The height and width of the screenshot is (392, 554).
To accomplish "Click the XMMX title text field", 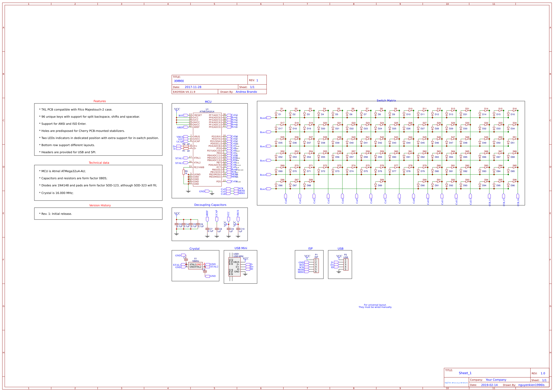I will (x=179, y=81).
